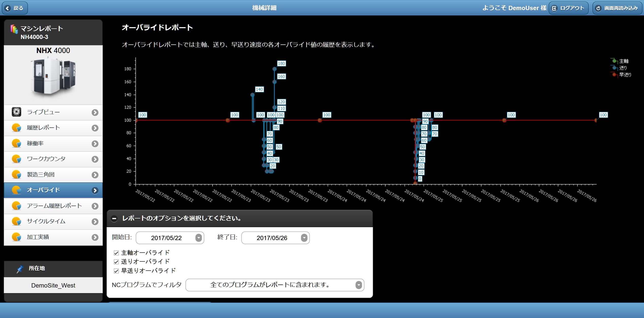Click the arrow icon on 稼働率 row
Screen dimensions: 644x318
[x=95, y=144]
